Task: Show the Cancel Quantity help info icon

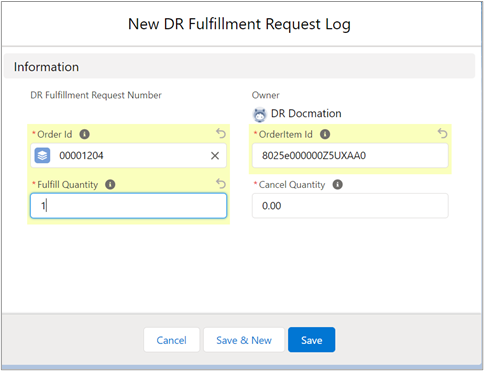Action: pyautogui.click(x=338, y=184)
